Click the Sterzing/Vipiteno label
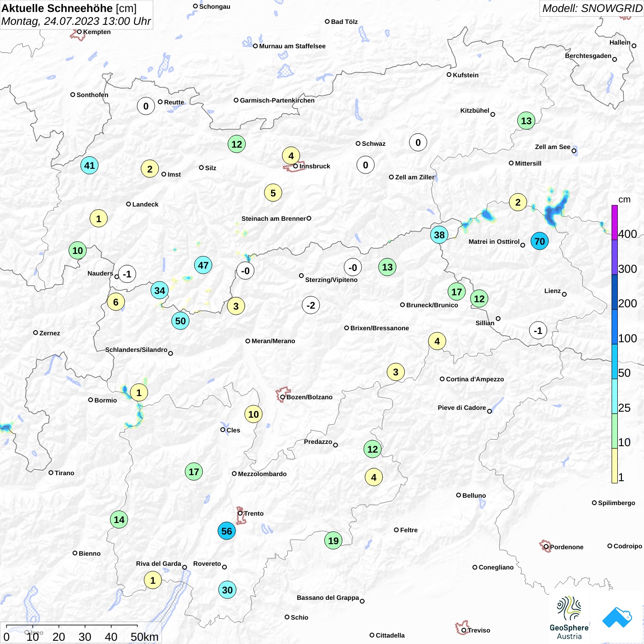The width and height of the screenshot is (644, 644). 331,280
